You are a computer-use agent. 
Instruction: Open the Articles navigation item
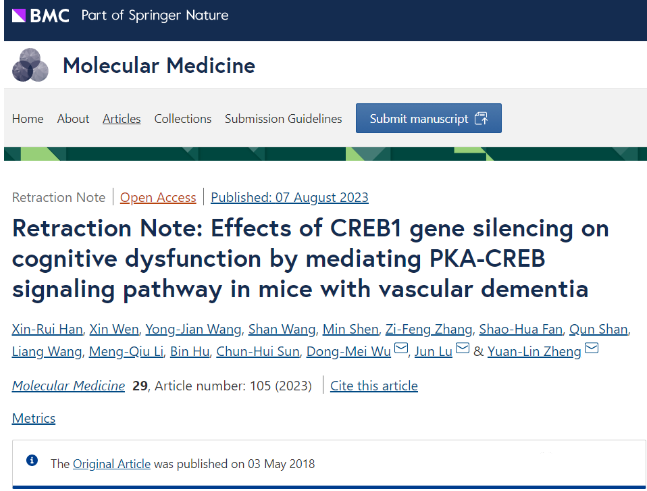coord(121,119)
